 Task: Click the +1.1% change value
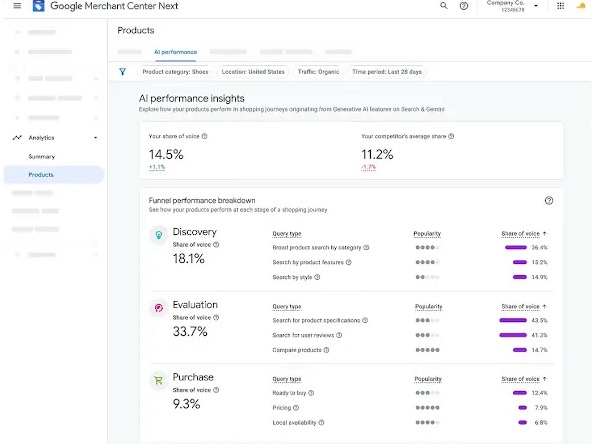pos(157,166)
